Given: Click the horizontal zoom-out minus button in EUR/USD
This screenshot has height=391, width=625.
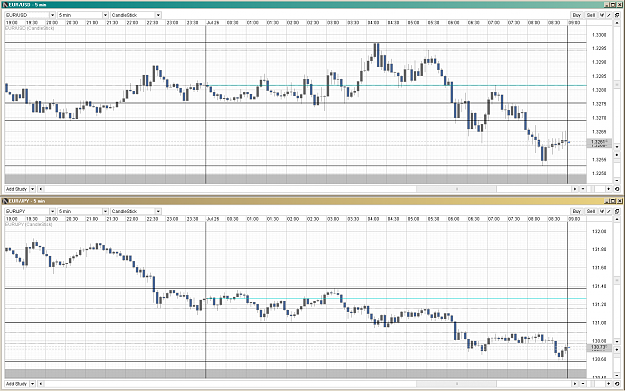Looking at the screenshot, I should tap(583, 189).
